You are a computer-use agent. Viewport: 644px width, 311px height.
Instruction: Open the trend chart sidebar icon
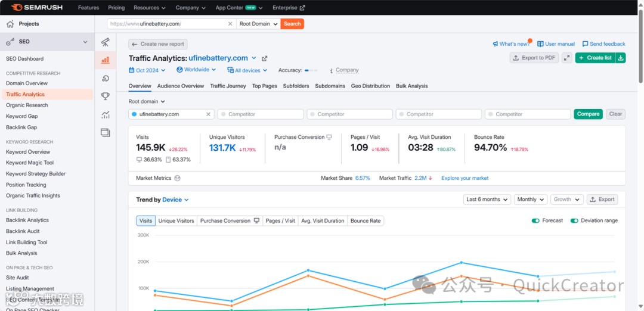(x=105, y=115)
